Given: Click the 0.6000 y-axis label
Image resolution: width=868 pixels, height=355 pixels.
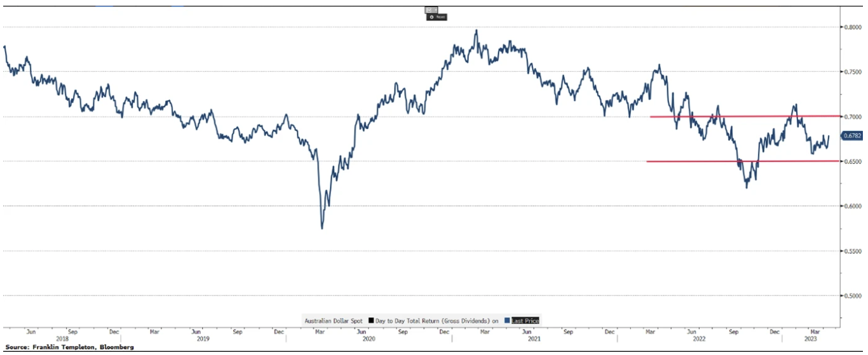Looking at the screenshot, I should [851, 206].
